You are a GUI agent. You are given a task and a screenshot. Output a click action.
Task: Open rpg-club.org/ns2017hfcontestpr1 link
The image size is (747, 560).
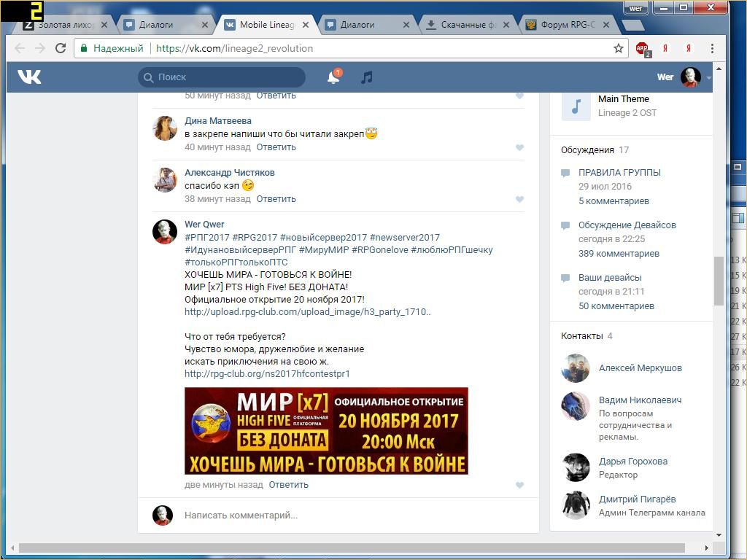pyautogui.click(x=267, y=374)
